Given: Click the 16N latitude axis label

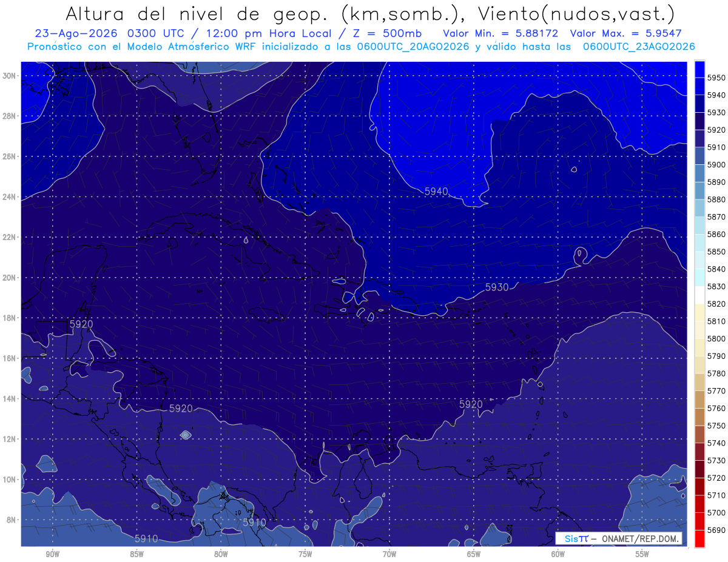Looking at the screenshot, I should (x=9, y=358).
